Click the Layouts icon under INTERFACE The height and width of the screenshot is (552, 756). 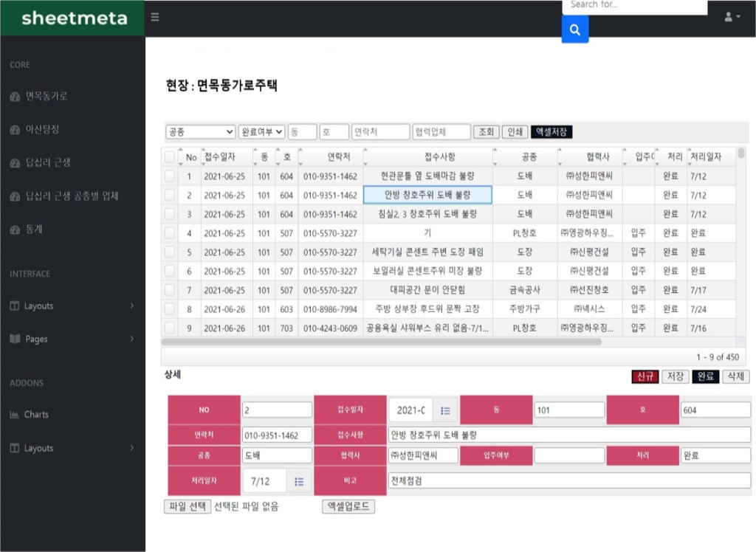[x=15, y=306]
